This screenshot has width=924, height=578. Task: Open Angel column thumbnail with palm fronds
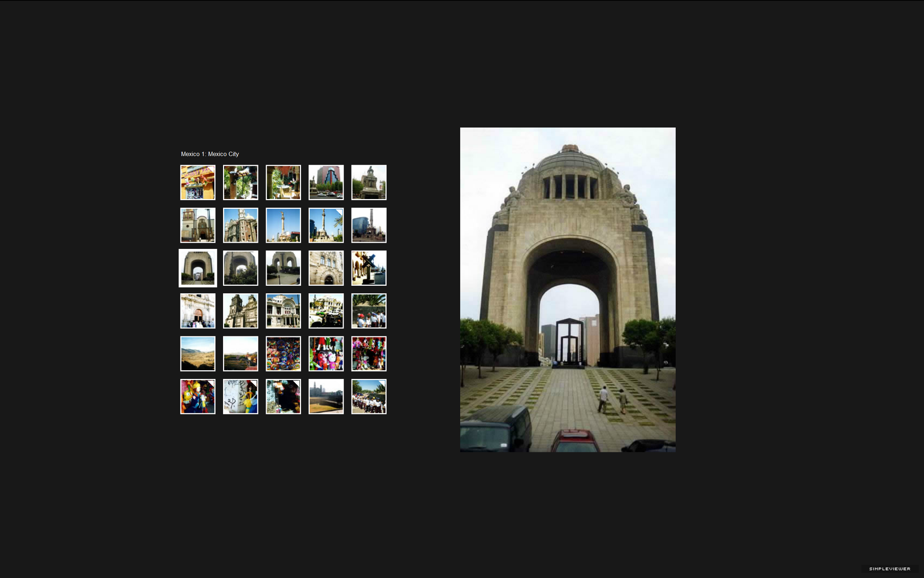[x=326, y=225]
